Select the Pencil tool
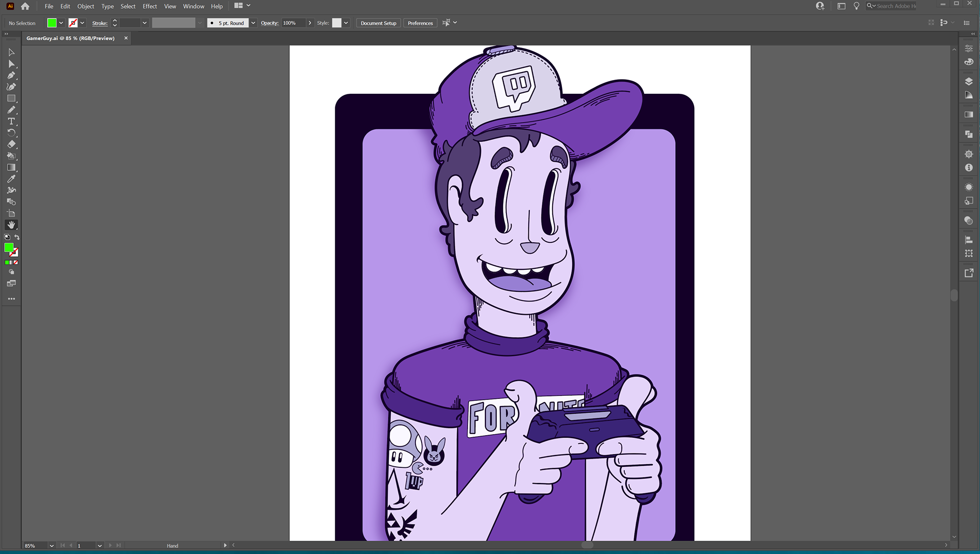Image resolution: width=980 pixels, height=554 pixels. [11, 110]
